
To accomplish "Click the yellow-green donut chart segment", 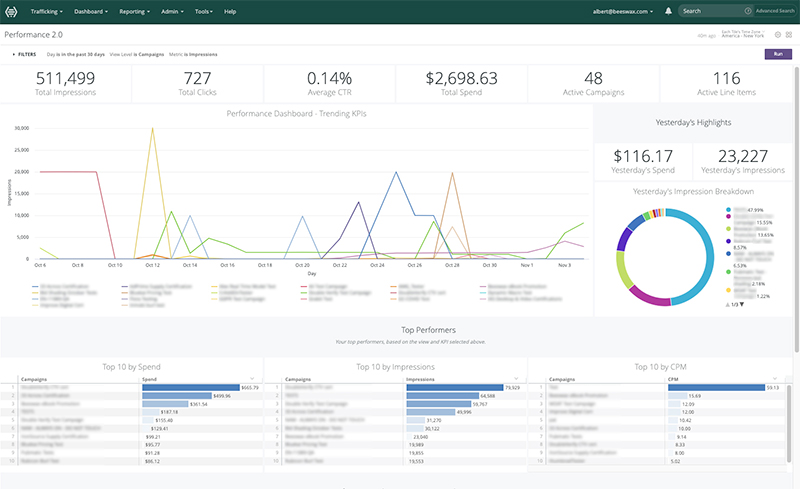I will click(622, 270).
